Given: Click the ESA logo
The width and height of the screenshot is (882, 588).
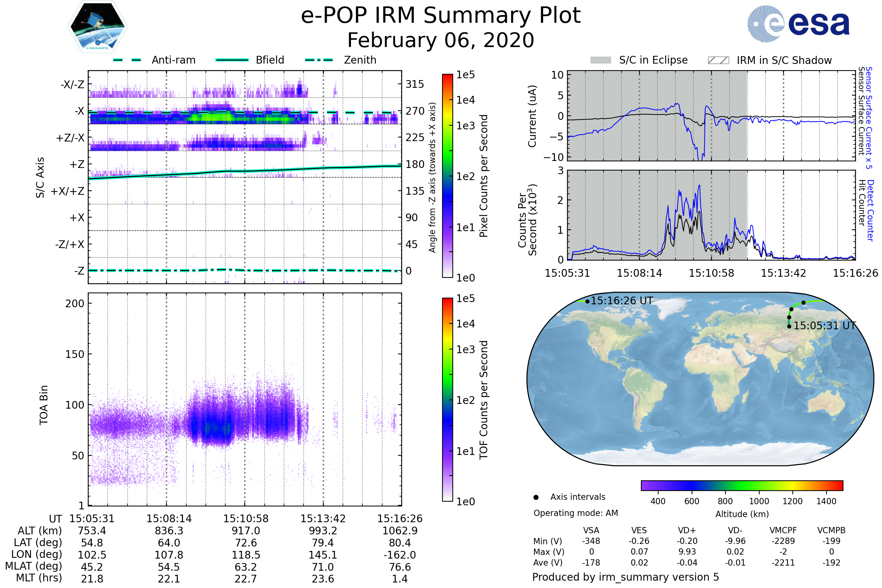Looking at the screenshot, I should point(798,24).
